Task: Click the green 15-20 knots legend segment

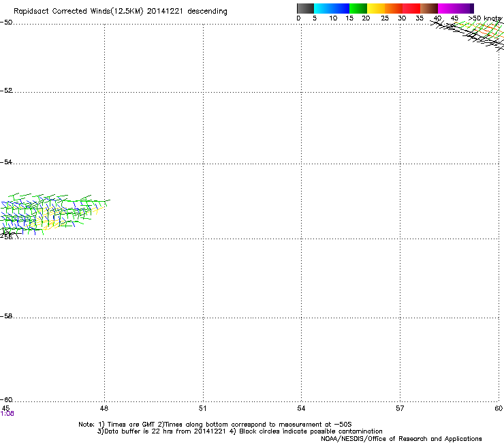Action: coord(358,8)
